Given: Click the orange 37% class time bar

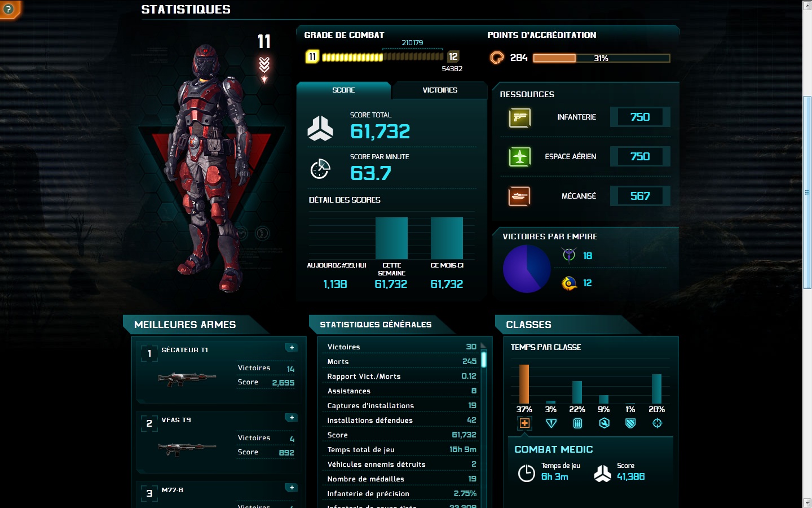Looking at the screenshot, I should 524,384.
